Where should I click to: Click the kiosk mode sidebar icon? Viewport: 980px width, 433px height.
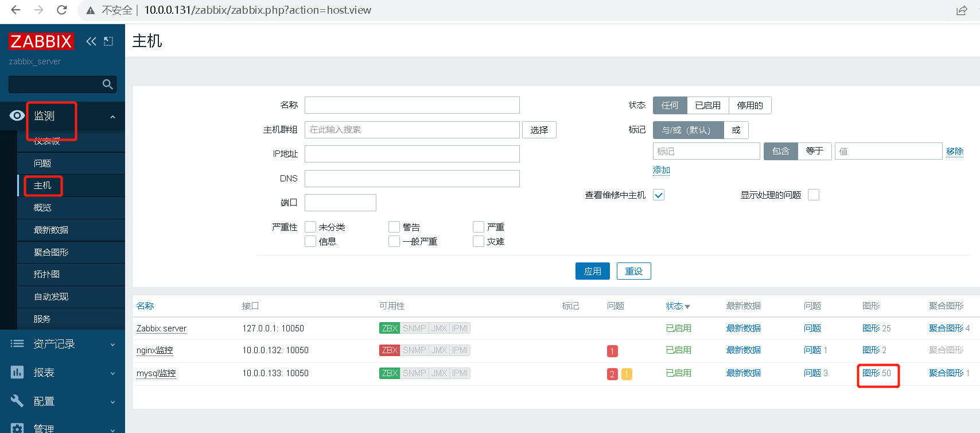tap(108, 41)
